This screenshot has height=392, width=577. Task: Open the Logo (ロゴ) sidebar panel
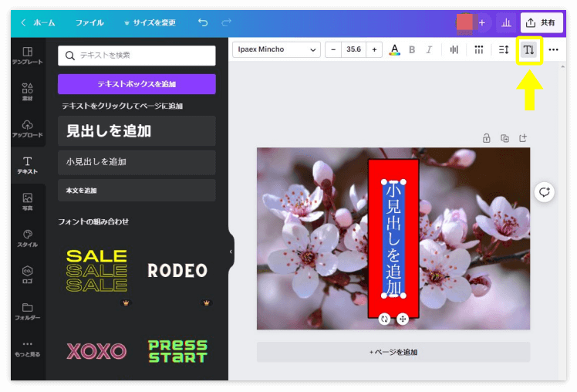pyautogui.click(x=28, y=275)
